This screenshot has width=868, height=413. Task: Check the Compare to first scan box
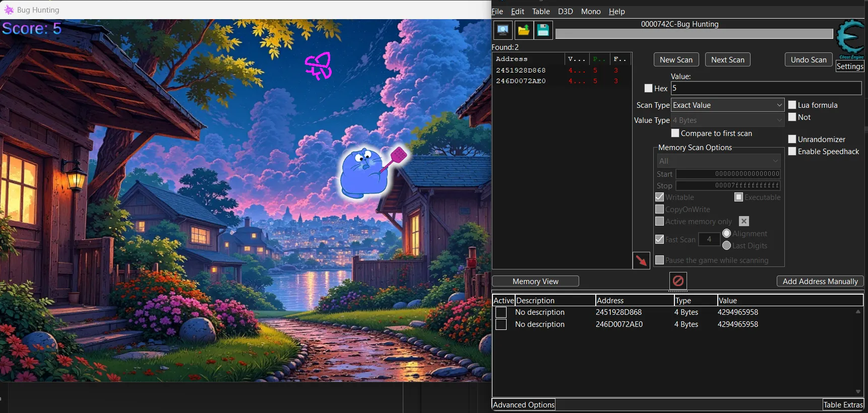[x=675, y=133]
